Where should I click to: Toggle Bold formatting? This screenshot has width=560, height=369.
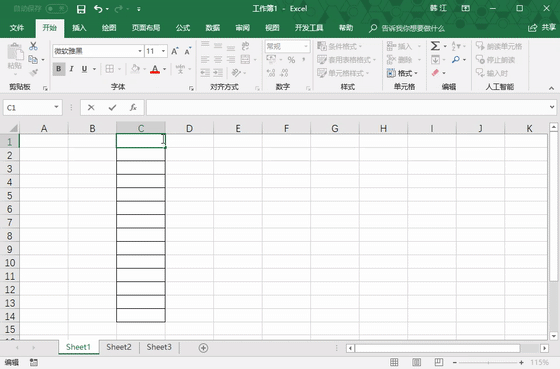click(59, 69)
